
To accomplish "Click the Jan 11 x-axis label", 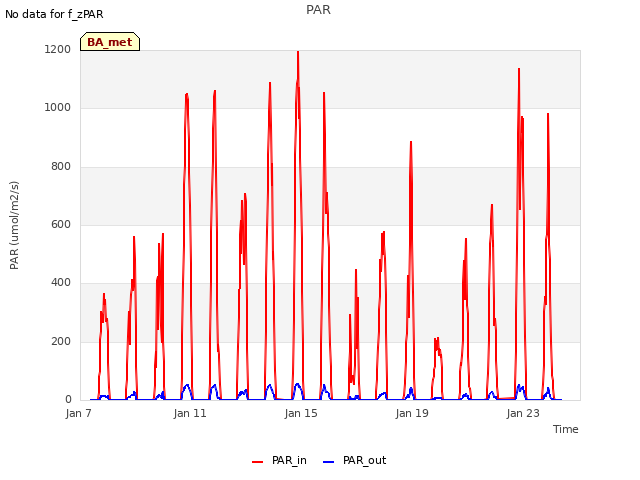I will click(190, 413).
